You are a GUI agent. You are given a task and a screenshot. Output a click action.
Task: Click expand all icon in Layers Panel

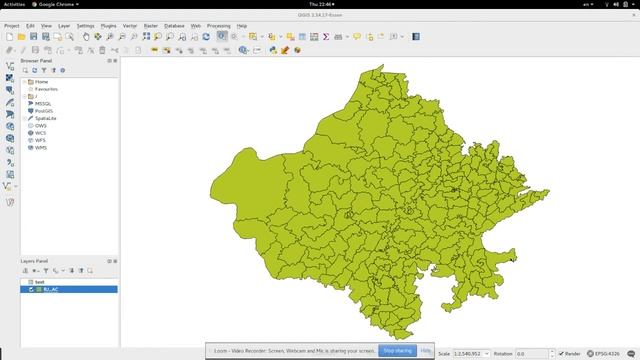click(x=72, y=271)
